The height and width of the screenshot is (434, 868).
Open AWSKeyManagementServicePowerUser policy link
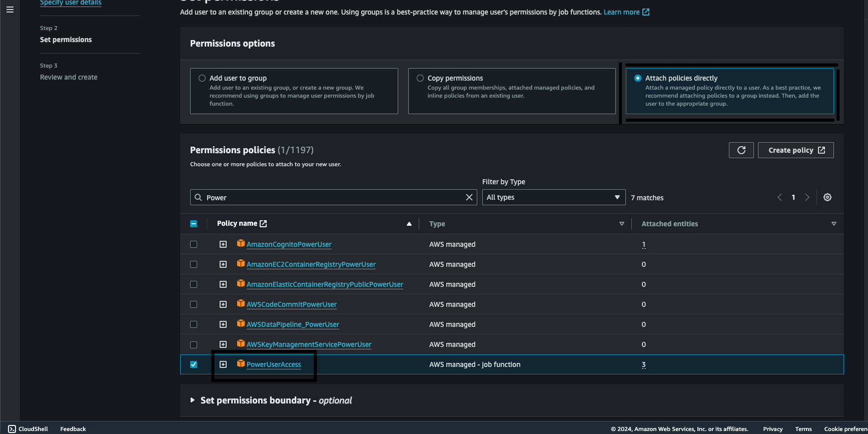coord(309,344)
